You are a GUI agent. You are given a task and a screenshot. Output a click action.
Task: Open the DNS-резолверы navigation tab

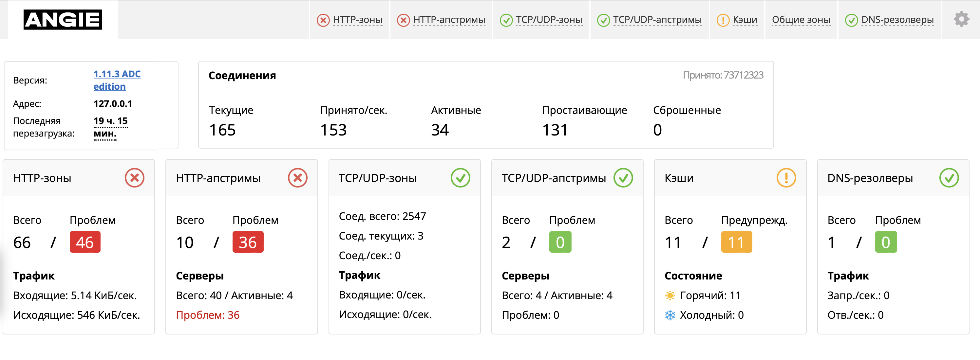pyautogui.click(x=890, y=20)
